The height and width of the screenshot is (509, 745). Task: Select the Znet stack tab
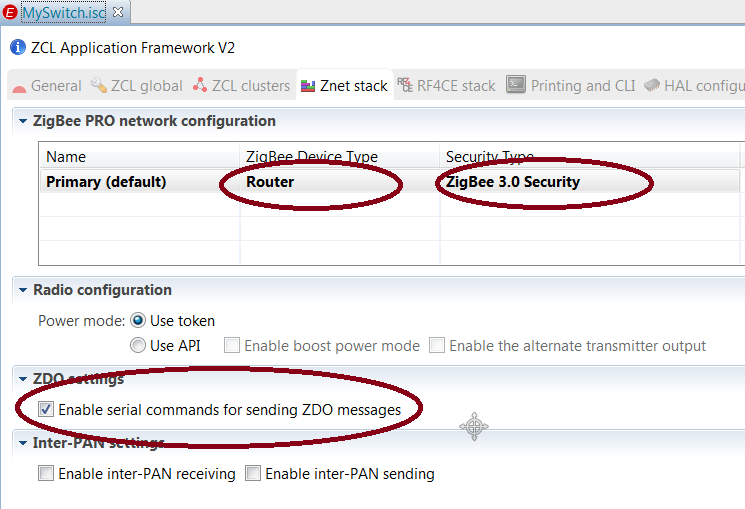(344, 86)
